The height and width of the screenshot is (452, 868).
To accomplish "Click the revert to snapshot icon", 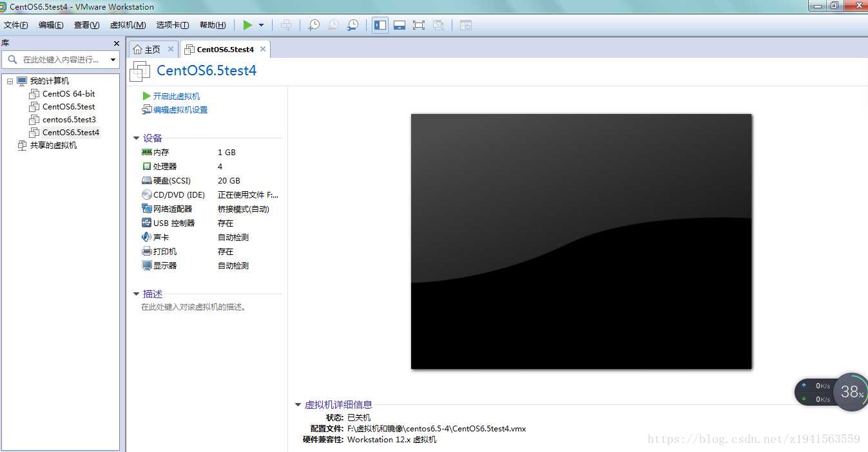I will pos(333,25).
